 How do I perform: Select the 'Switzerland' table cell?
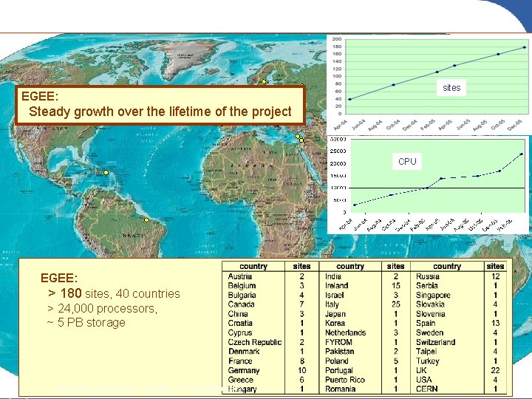tap(436, 342)
